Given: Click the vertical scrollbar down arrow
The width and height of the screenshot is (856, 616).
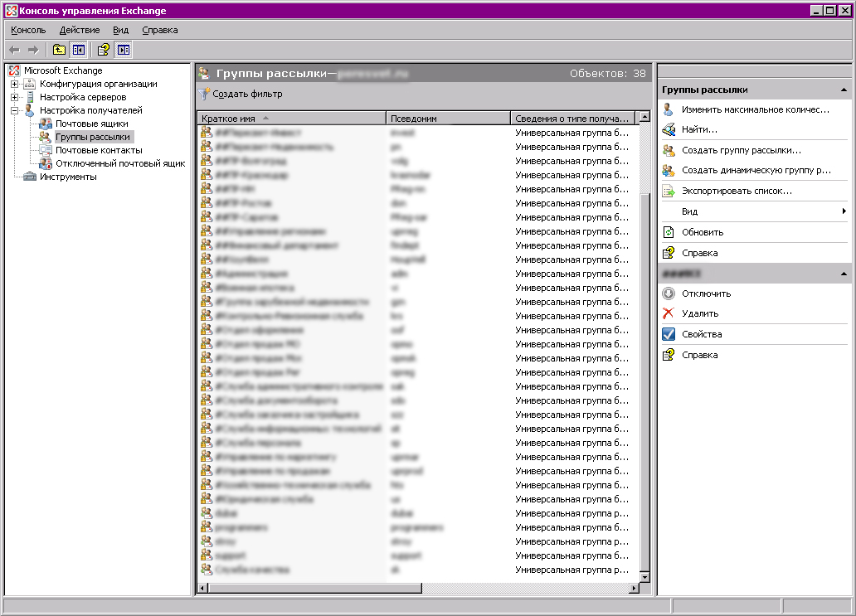Looking at the screenshot, I should click(644, 577).
